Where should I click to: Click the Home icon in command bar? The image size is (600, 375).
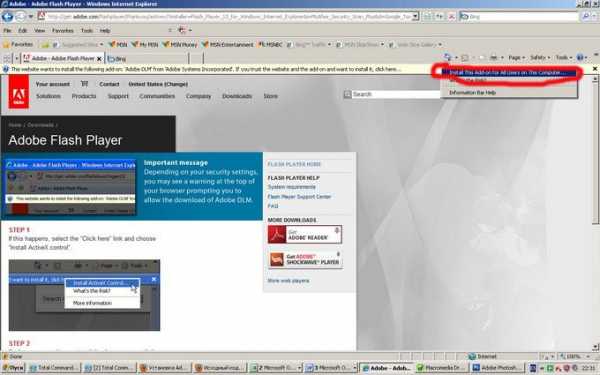click(x=447, y=57)
